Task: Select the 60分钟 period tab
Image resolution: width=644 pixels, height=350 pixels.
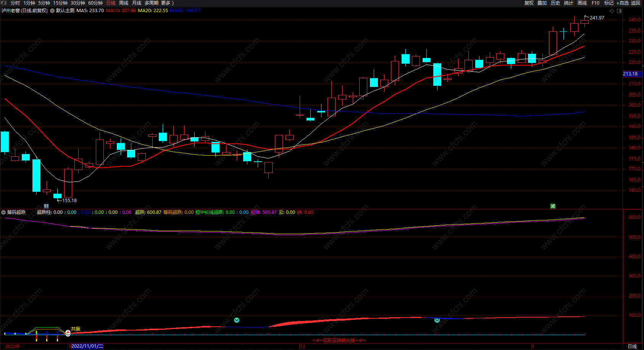Action: pos(95,3)
